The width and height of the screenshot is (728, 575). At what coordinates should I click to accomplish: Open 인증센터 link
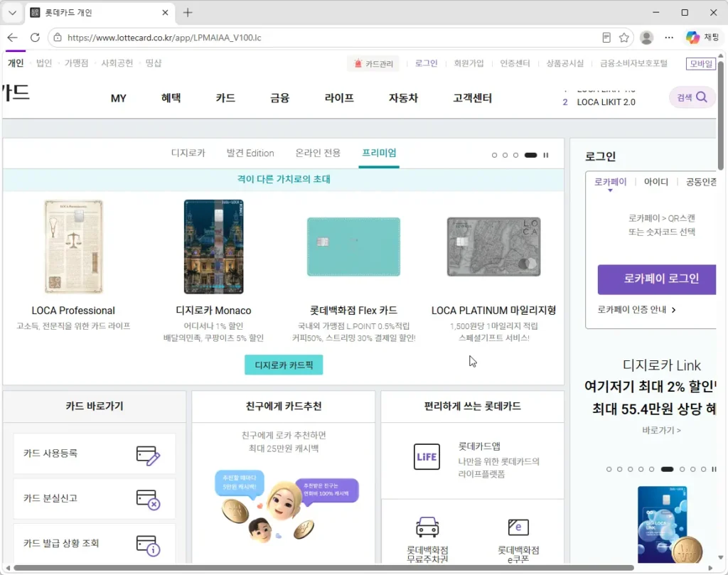coord(515,63)
